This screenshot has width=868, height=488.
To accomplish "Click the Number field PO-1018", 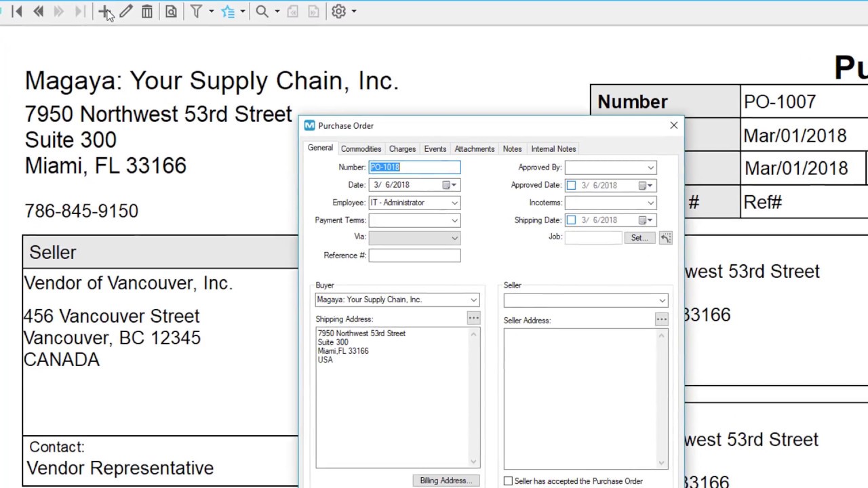I will (x=414, y=167).
